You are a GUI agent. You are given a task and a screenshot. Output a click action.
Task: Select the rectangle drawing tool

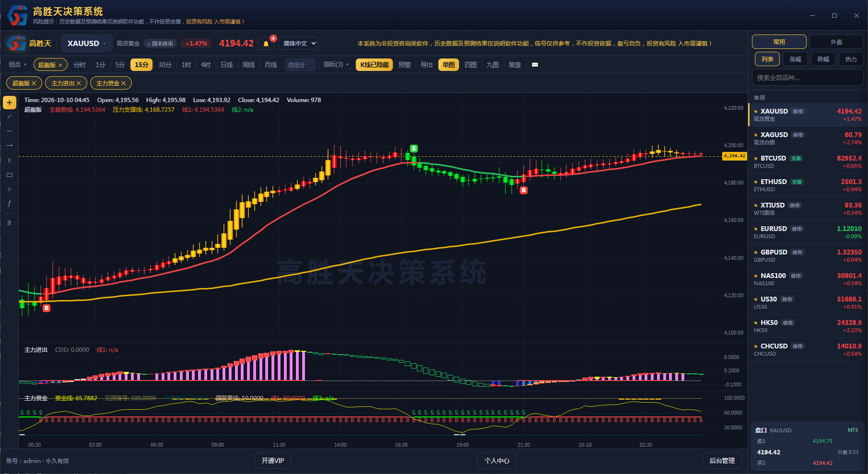pos(9,175)
